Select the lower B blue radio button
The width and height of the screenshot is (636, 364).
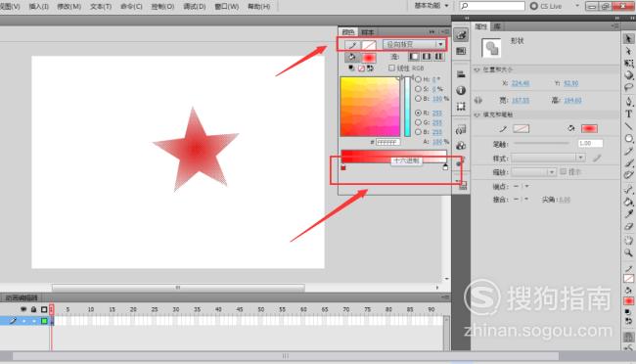click(418, 132)
